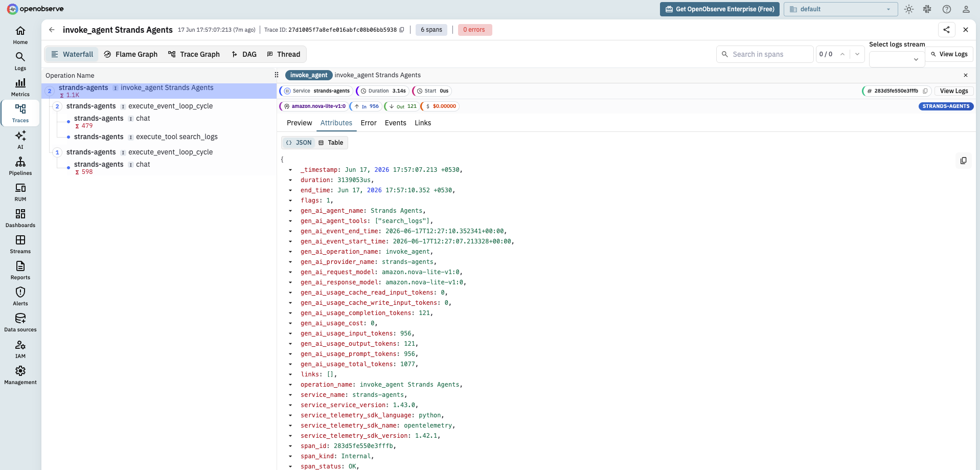Screen dimensions: 980x470
Task: Toggle the light/dark theme icon
Action: point(909,9)
